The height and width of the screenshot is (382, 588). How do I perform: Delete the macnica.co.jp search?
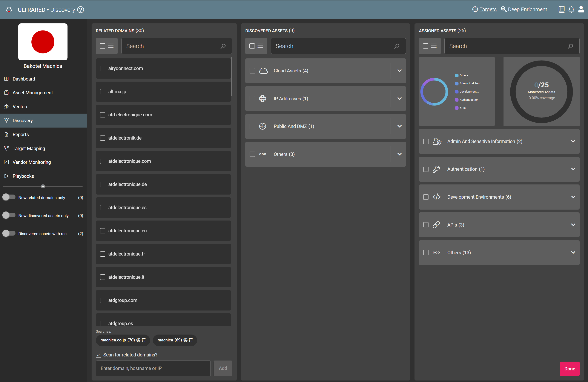click(x=144, y=340)
